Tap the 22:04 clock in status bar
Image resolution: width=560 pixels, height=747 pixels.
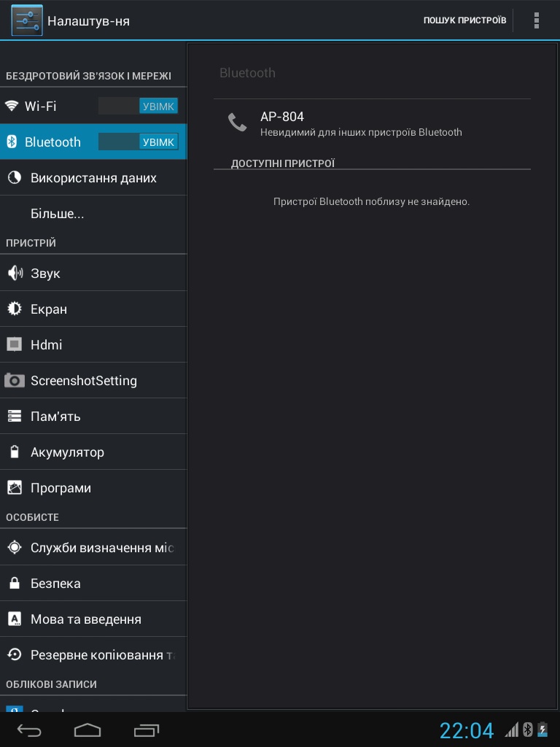tap(466, 730)
